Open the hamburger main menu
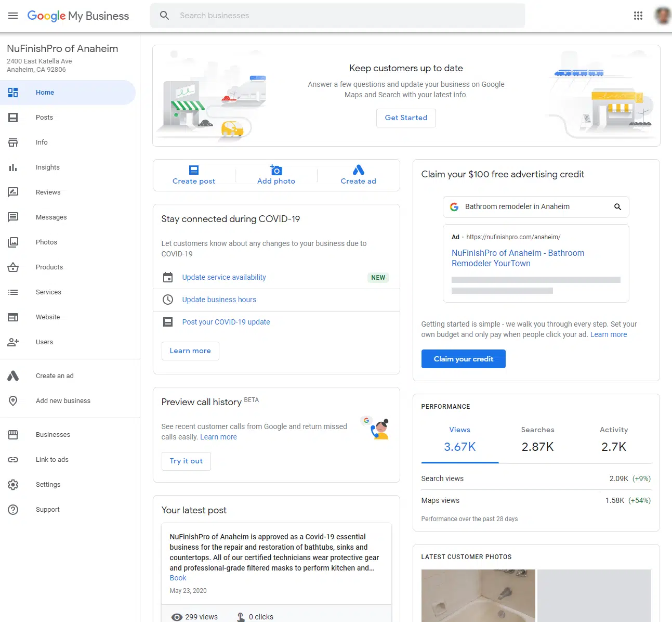Image resolution: width=672 pixels, height=622 pixels. pos(13,16)
